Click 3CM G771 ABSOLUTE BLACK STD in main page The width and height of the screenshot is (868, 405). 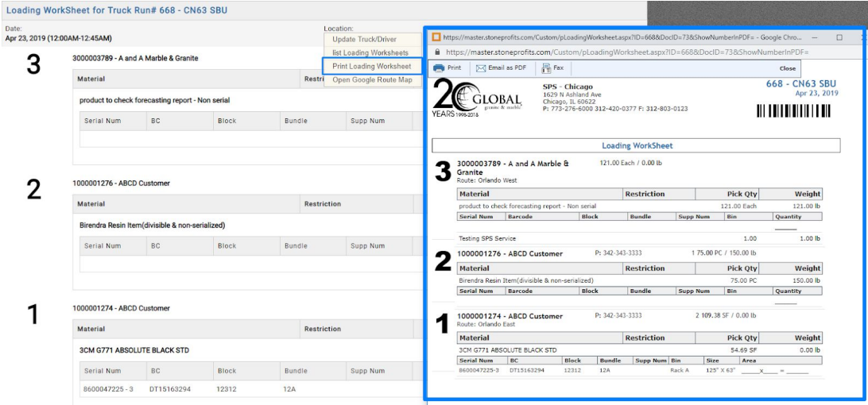(134, 350)
